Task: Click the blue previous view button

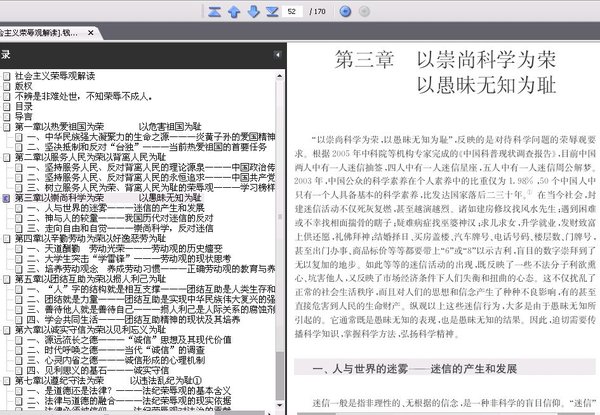Action: click(345, 11)
